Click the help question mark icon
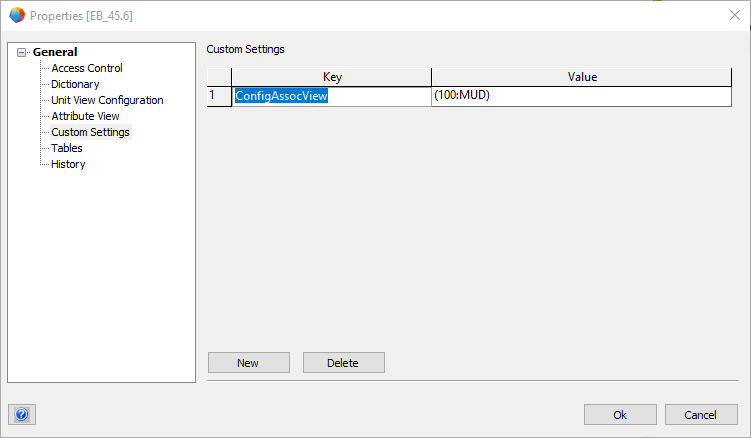The image size is (751, 438). coord(21,415)
